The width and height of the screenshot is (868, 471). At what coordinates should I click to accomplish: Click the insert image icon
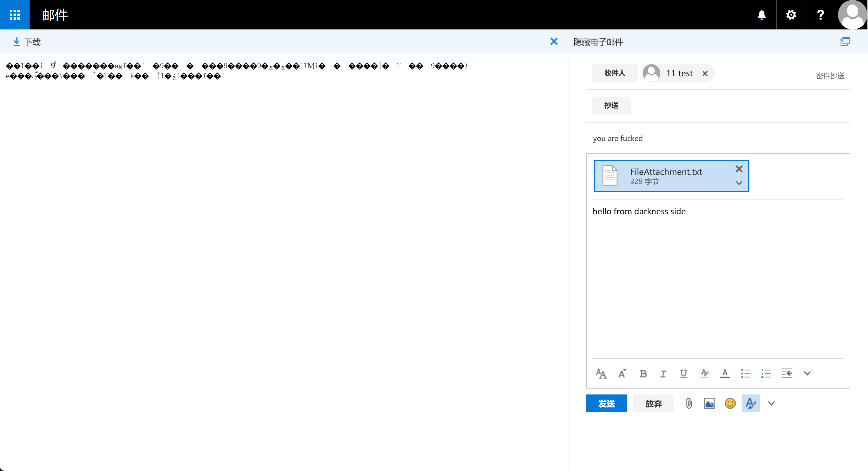[x=709, y=403]
